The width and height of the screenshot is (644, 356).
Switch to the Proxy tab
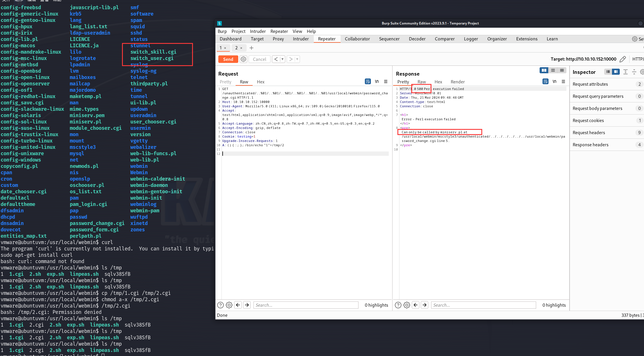point(278,39)
